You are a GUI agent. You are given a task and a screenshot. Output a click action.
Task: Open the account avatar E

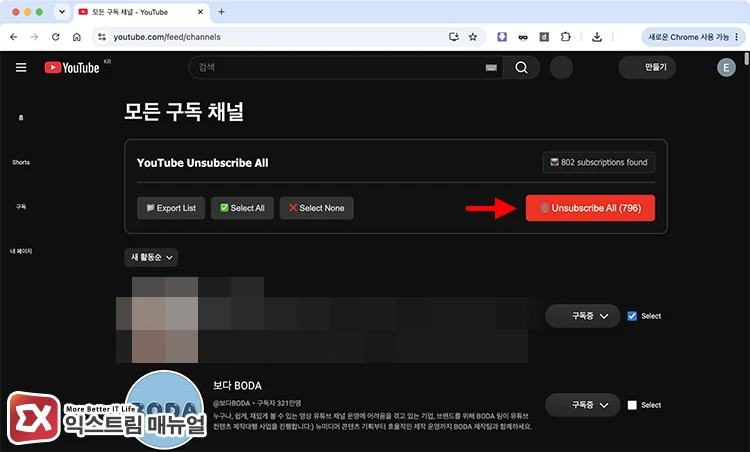[x=726, y=67]
